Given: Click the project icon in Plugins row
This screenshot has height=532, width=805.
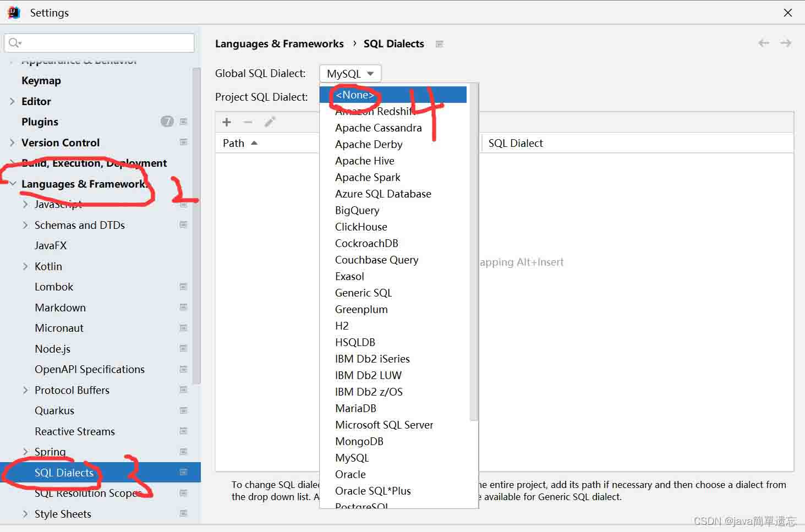Looking at the screenshot, I should [184, 122].
